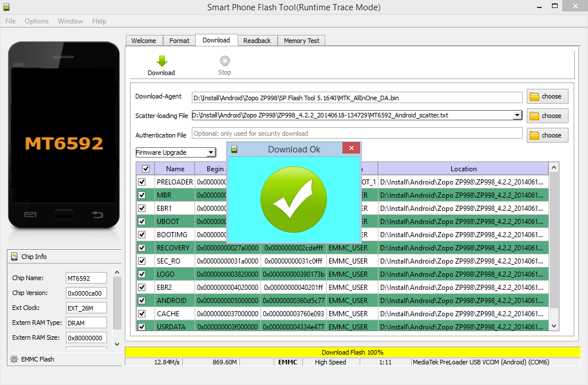The width and height of the screenshot is (588, 385).
Task: Click the 869.60M size status entry
Action: [211, 362]
